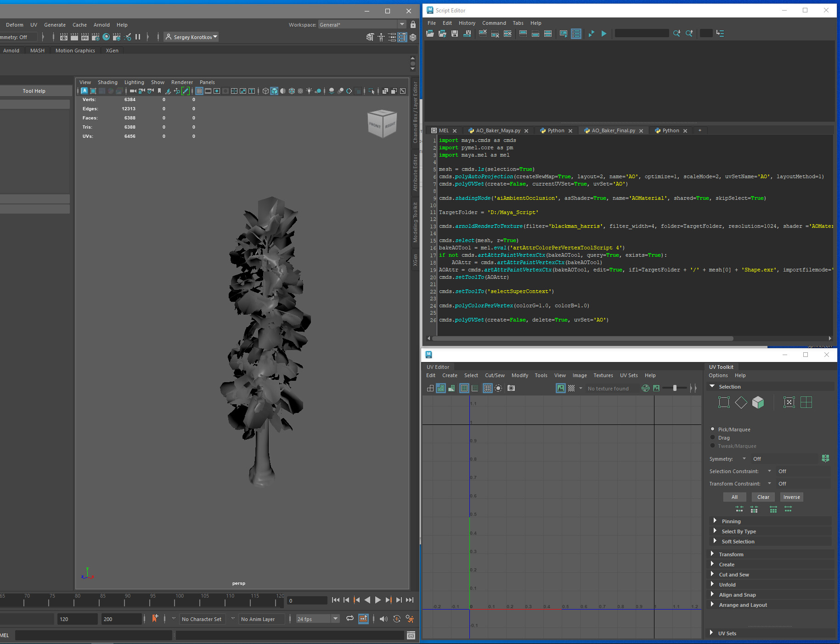840x644 pixels.
Task: Enable the Drag selection mode
Action: pyautogui.click(x=713, y=437)
